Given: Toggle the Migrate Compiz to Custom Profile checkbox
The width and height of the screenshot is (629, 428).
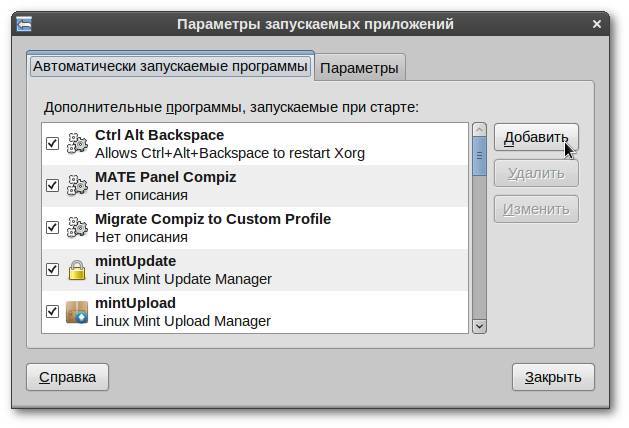Looking at the screenshot, I should tap(53, 228).
